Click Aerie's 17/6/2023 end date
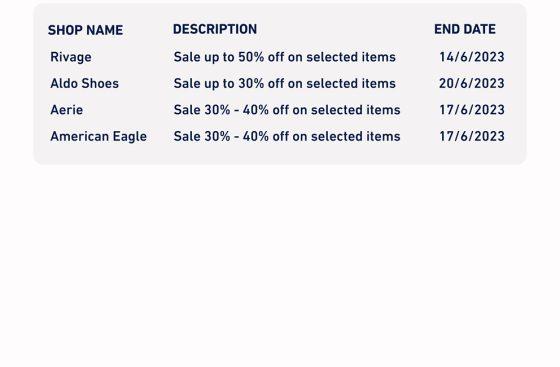 pos(472,110)
